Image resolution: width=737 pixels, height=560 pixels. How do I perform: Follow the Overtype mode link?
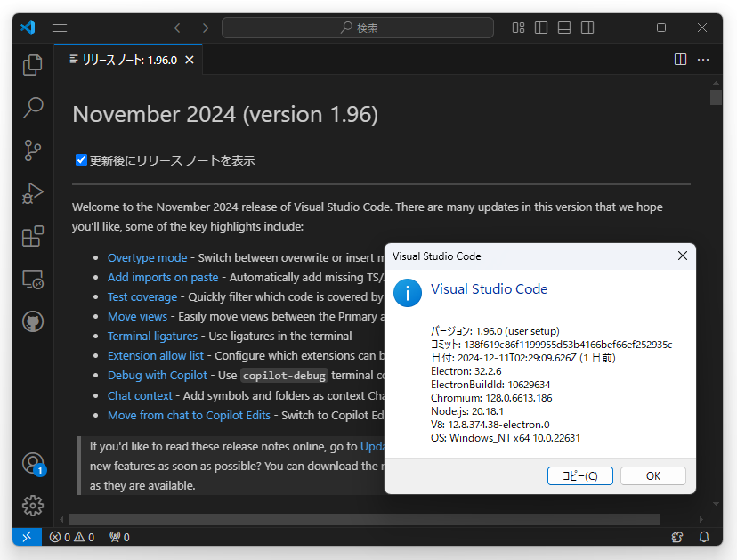(147, 257)
